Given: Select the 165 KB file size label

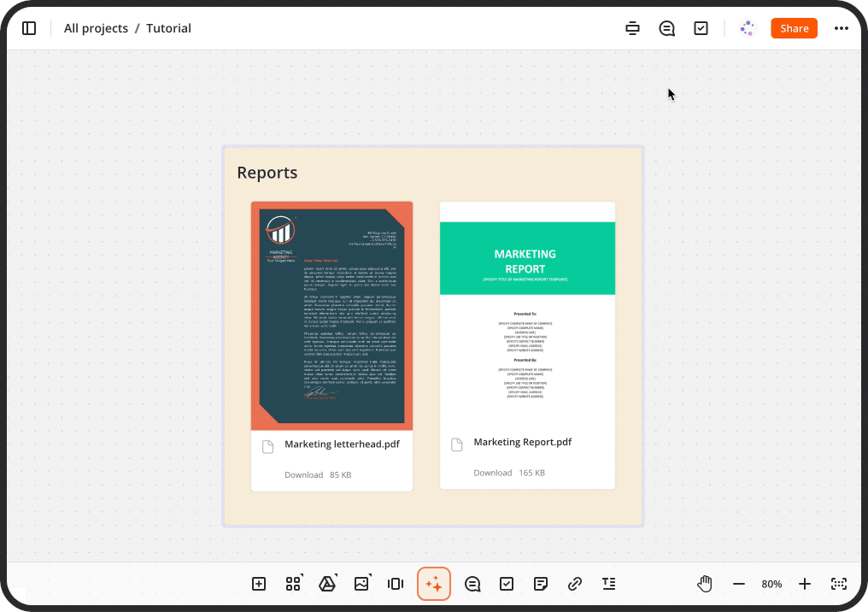Looking at the screenshot, I should click(532, 473).
